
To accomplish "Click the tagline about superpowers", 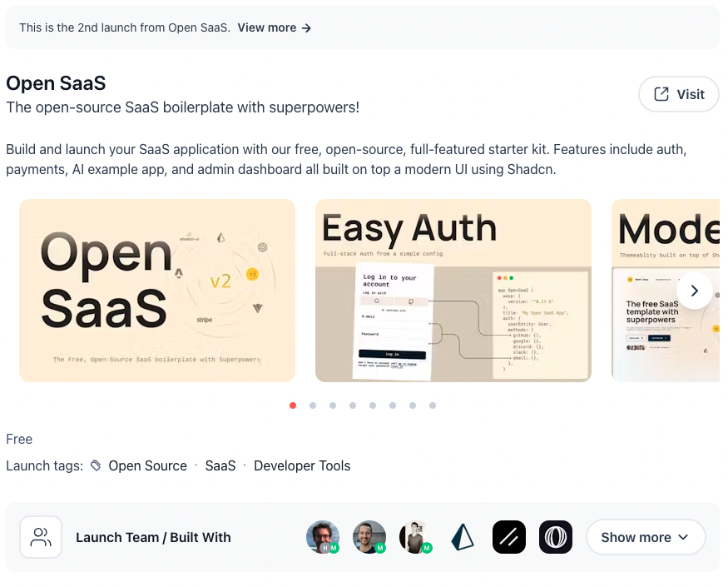I will point(182,107).
